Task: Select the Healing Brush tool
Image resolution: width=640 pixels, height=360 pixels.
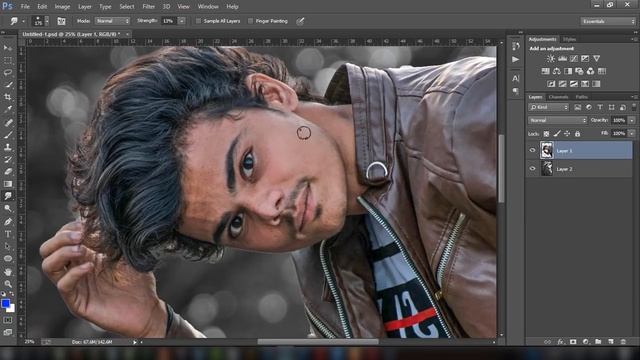Action: point(8,122)
